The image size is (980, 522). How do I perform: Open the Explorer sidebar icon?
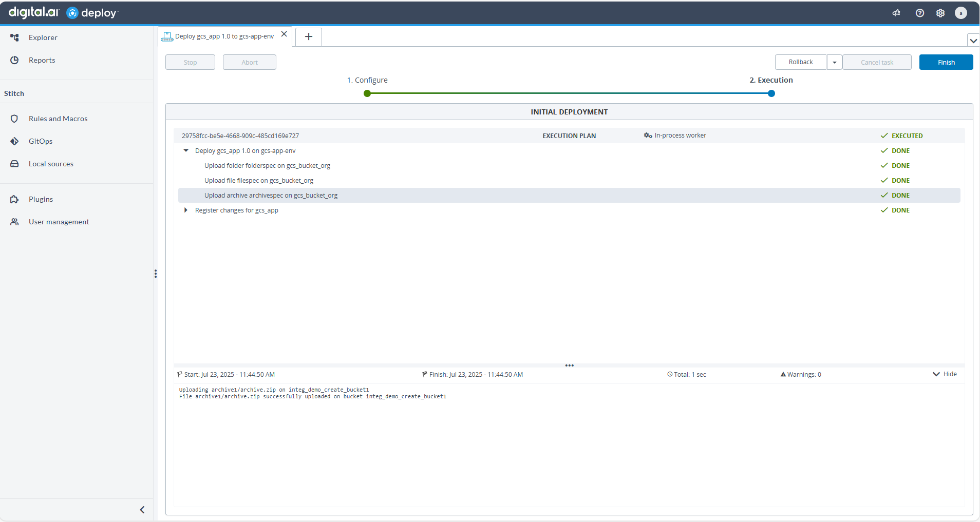(x=14, y=37)
